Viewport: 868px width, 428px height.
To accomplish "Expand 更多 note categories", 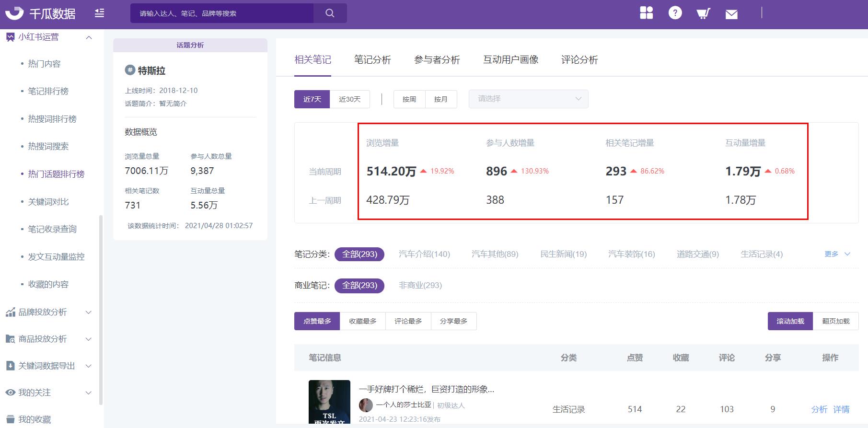I will click(x=837, y=254).
